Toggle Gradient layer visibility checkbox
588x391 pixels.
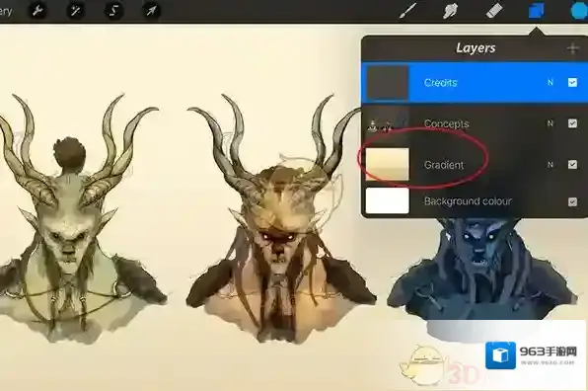[572, 164]
